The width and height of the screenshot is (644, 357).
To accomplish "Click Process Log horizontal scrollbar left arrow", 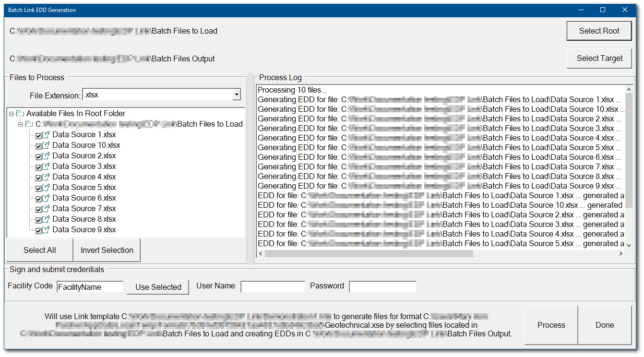I will 261,253.
